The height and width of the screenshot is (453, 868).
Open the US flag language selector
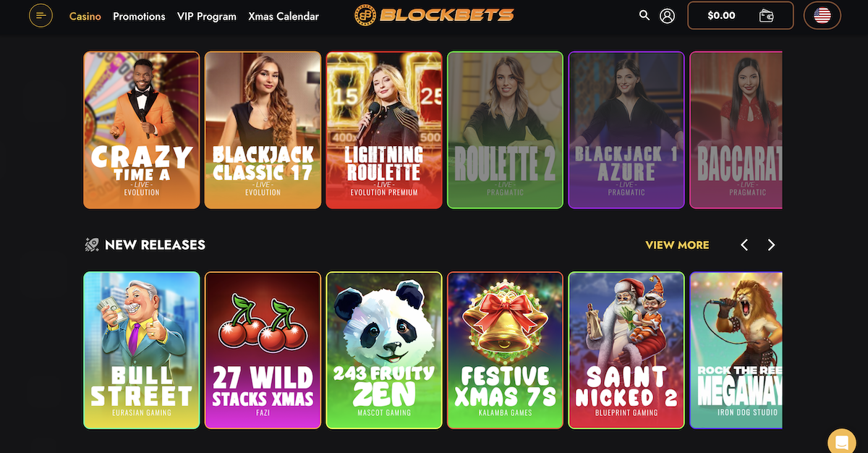(822, 15)
